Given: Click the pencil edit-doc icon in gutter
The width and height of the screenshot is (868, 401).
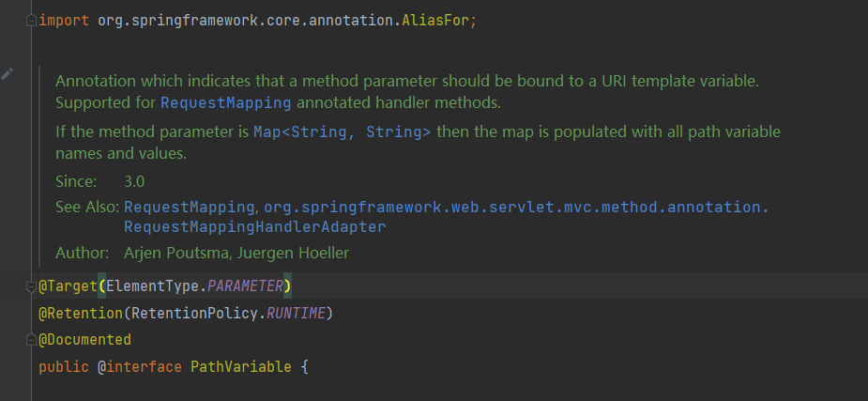Looking at the screenshot, I should point(8,73).
